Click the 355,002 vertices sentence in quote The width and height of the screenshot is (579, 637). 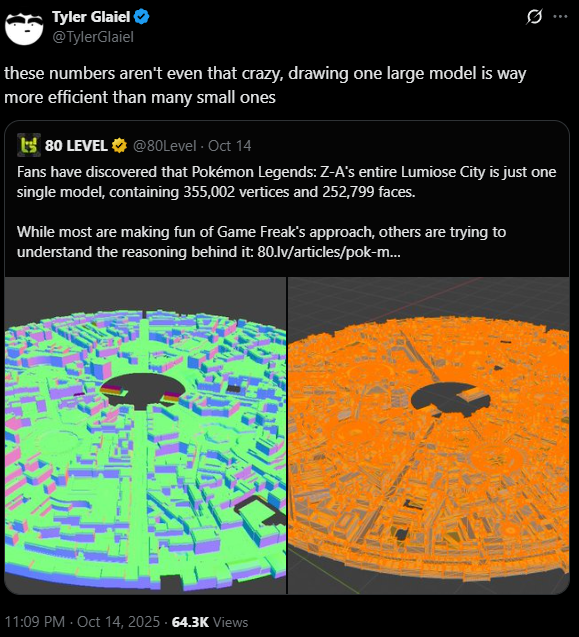coord(286,182)
